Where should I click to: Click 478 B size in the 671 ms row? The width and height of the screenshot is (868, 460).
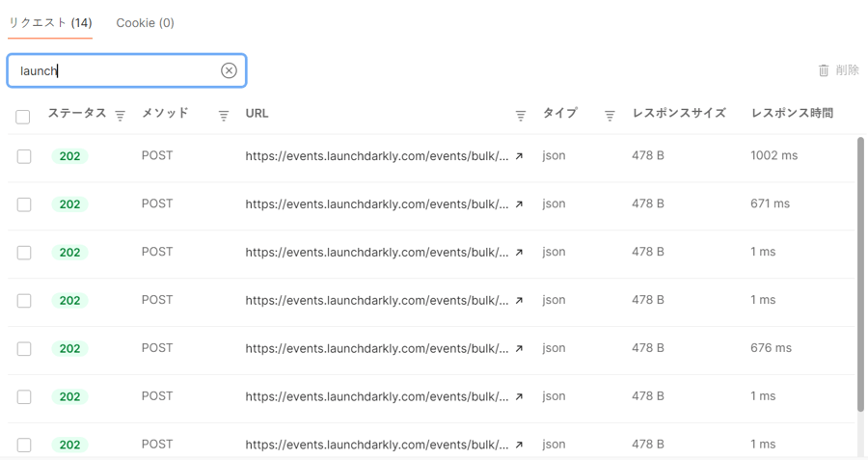click(x=648, y=203)
